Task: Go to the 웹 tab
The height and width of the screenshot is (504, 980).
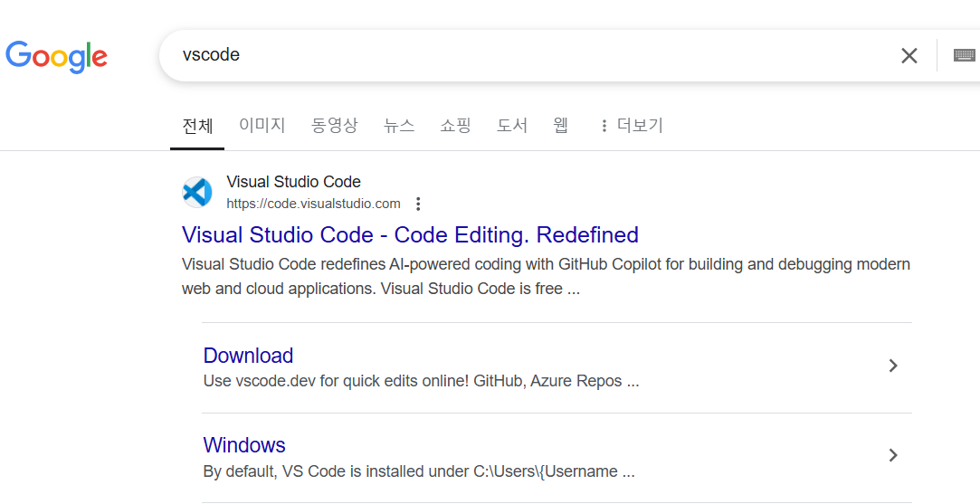Action: tap(561, 125)
